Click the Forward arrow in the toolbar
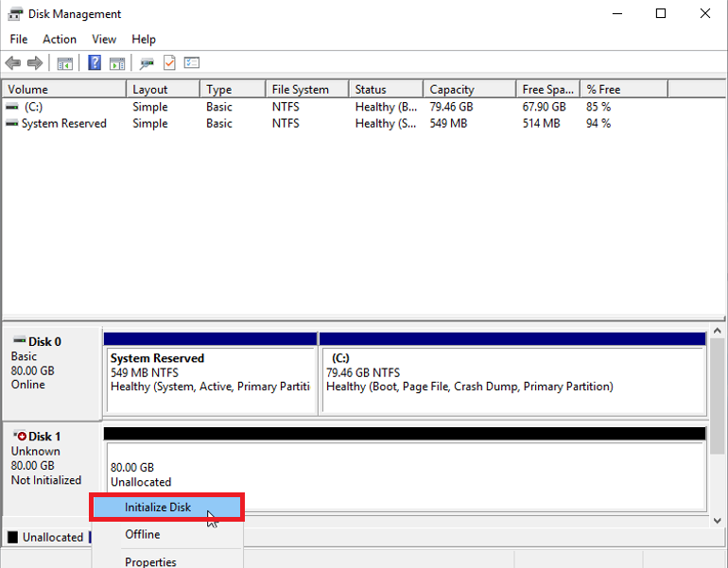Image resolution: width=728 pixels, height=568 pixels. [35, 63]
